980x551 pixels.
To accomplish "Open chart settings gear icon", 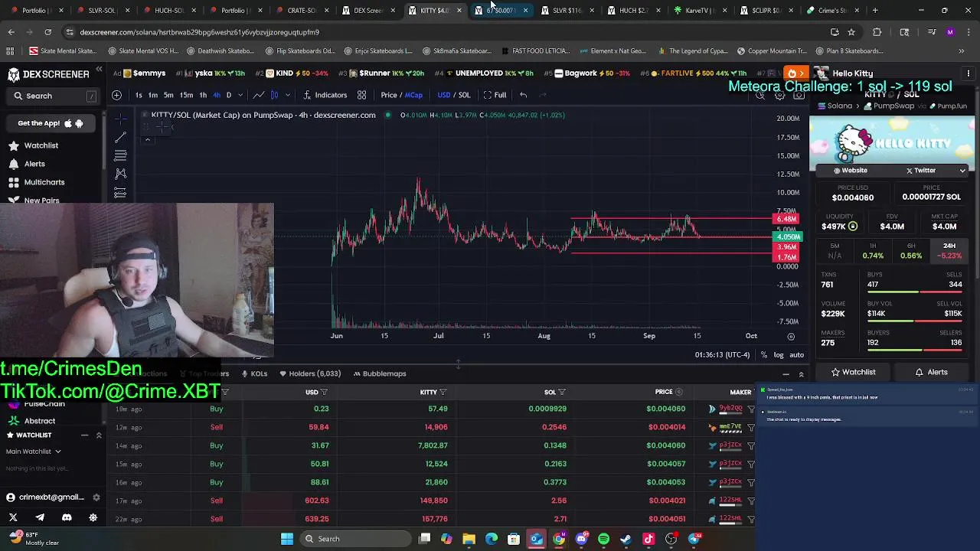I will click(779, 96).
